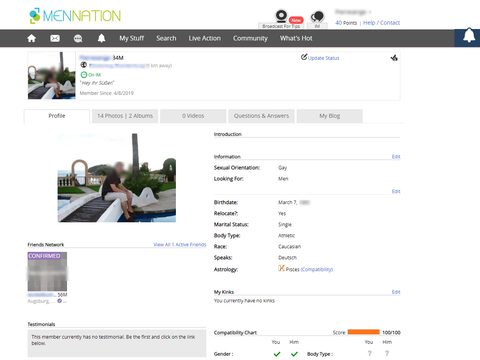The image size is (480, 360).
Task: Click the On IM status icon
Action: point(84,75)
